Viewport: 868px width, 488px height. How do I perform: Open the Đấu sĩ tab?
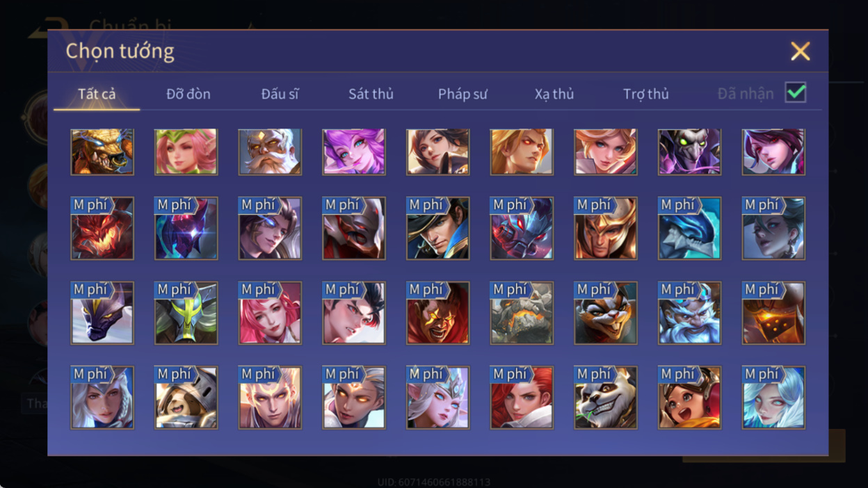(x=280, y=94)
